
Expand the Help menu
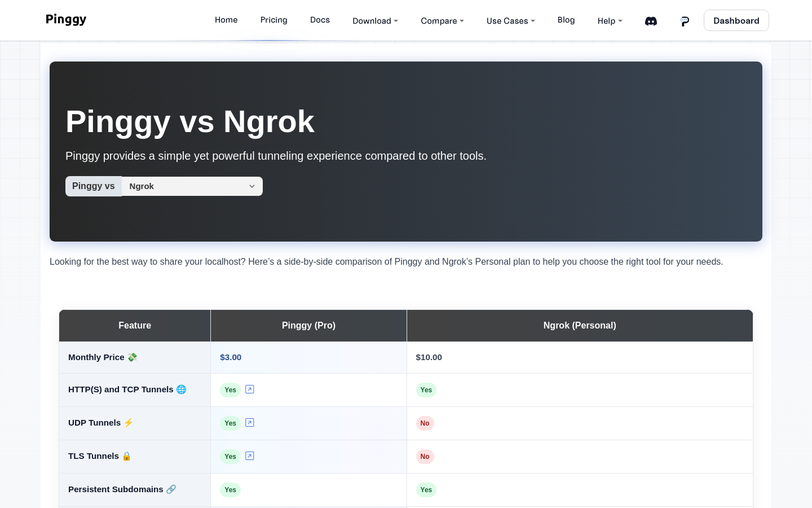[x=610, y=21]
